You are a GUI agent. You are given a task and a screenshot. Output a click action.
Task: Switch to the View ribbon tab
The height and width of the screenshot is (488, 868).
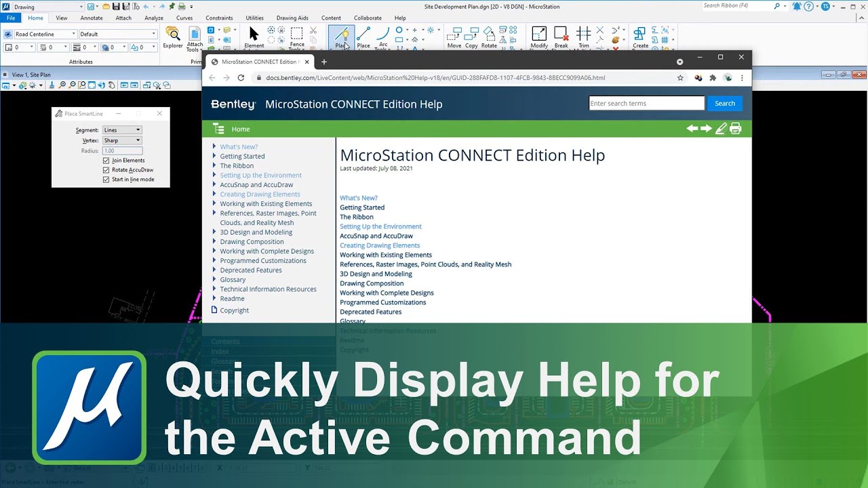coord(61,18)
